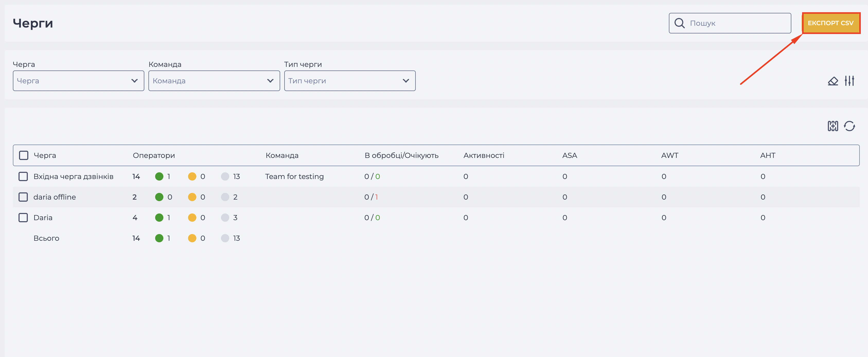The image size is (868, 357).
Task: Click grey offline status dot in Вхідна черга row
Action: pos(225,176)
